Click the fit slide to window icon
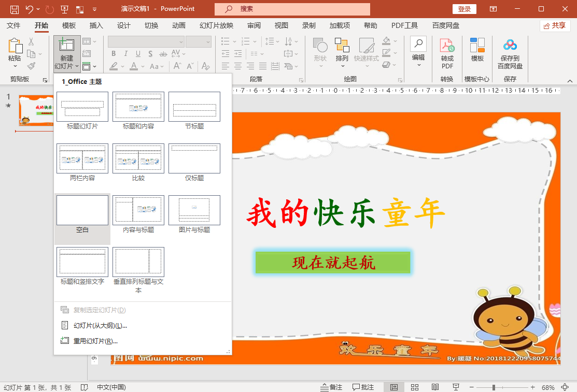577x392 pixels. pos(568,387)
